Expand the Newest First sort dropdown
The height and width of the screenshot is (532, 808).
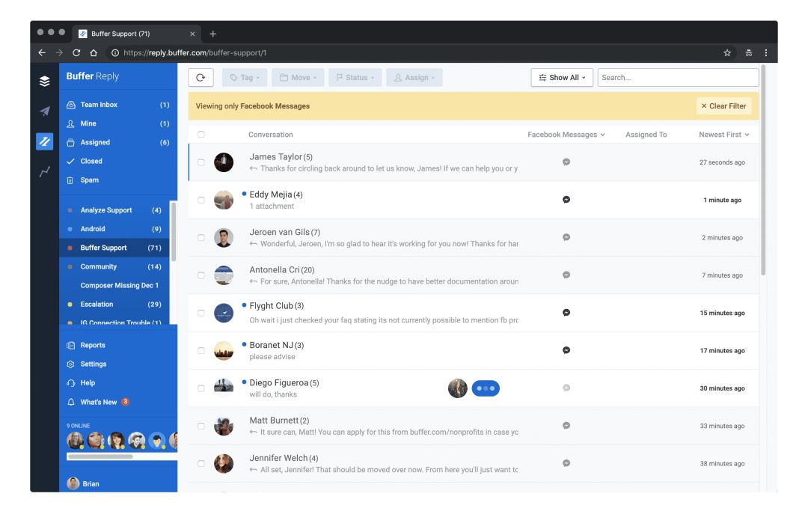[x=723, y=135]
